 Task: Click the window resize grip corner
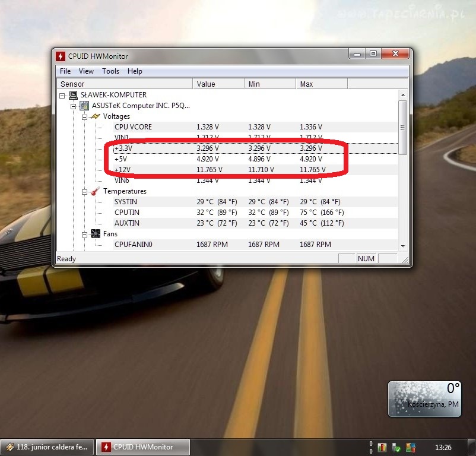(x=405, y=259)
